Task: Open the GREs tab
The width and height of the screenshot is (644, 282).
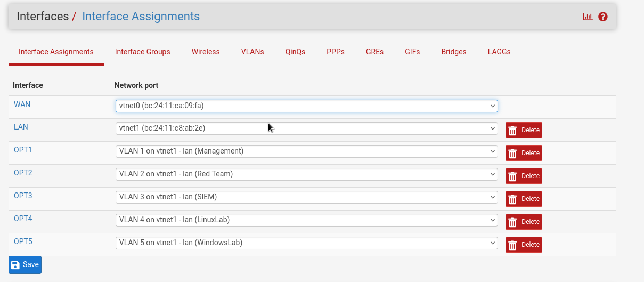Action: click(x=374, y=52)
